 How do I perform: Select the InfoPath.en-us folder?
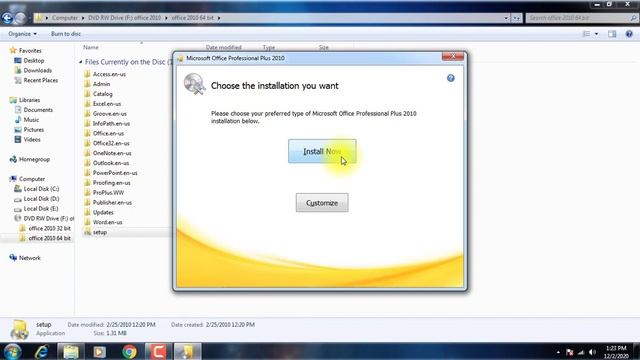(x=111, y=124)
